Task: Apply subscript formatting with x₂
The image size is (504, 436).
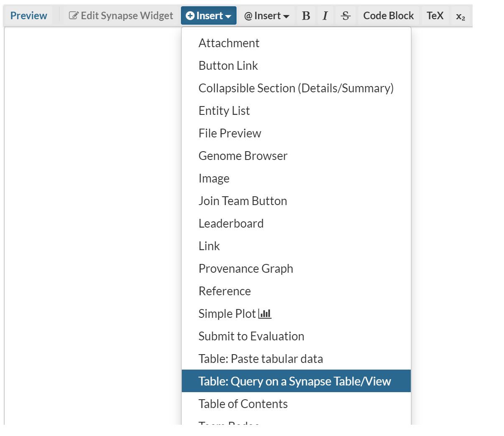Action: [x=460, y=16]
